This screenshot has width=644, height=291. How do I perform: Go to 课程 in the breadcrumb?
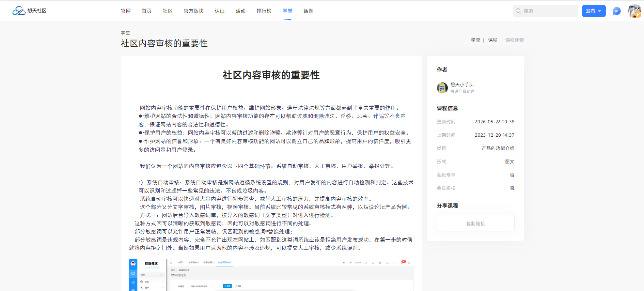coord(493,40)
